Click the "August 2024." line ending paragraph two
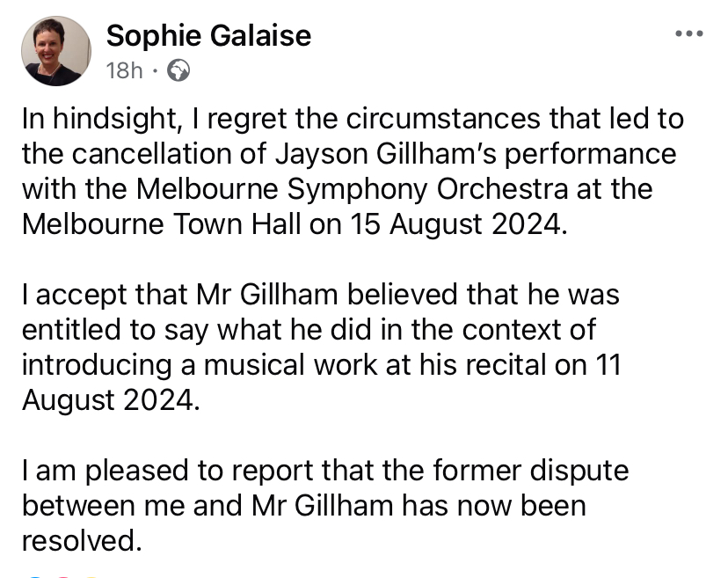728x578 pixels. [x=111, y=400]
